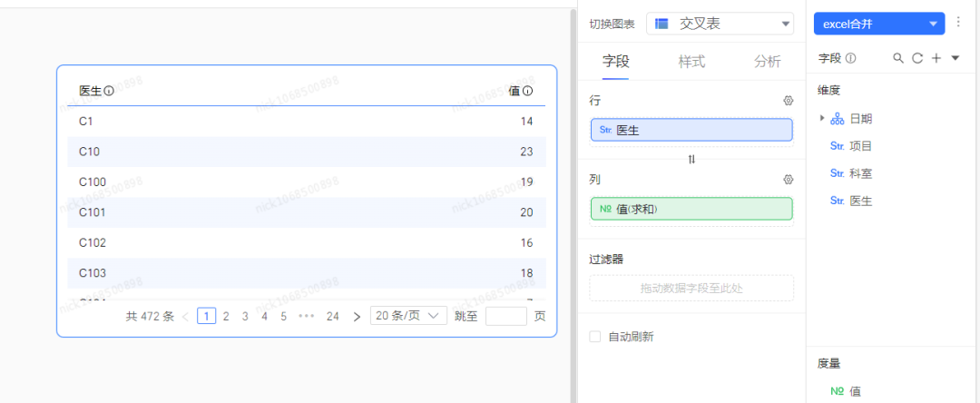Click table row C10
Screen dimensions: 980x403
[x=307, y=152]
